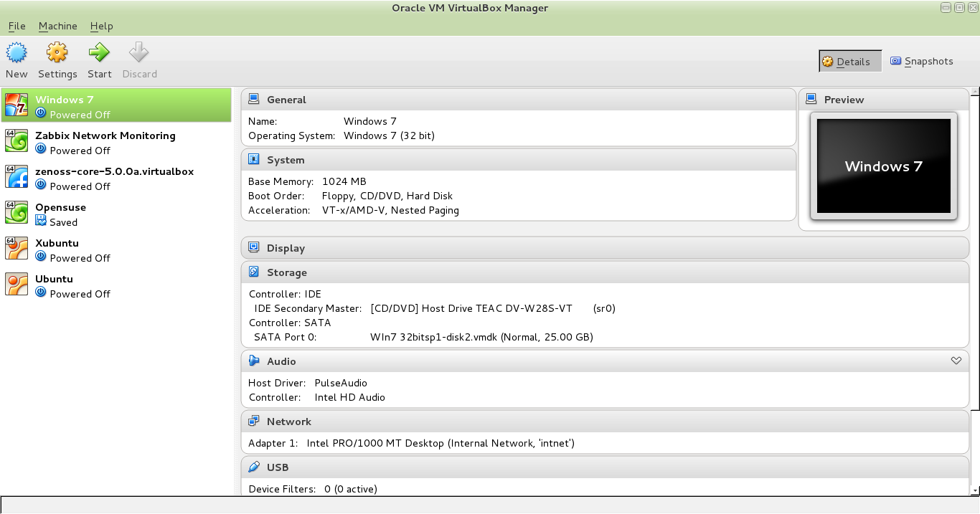The image size is (980, 514).
Task: Switch to the Snapshots view
Action: coord(922,62)
